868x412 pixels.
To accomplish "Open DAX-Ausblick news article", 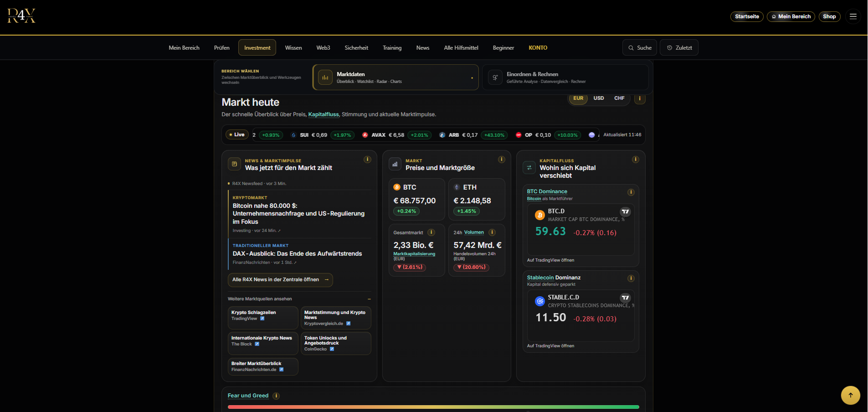I will tap(299, 254).
